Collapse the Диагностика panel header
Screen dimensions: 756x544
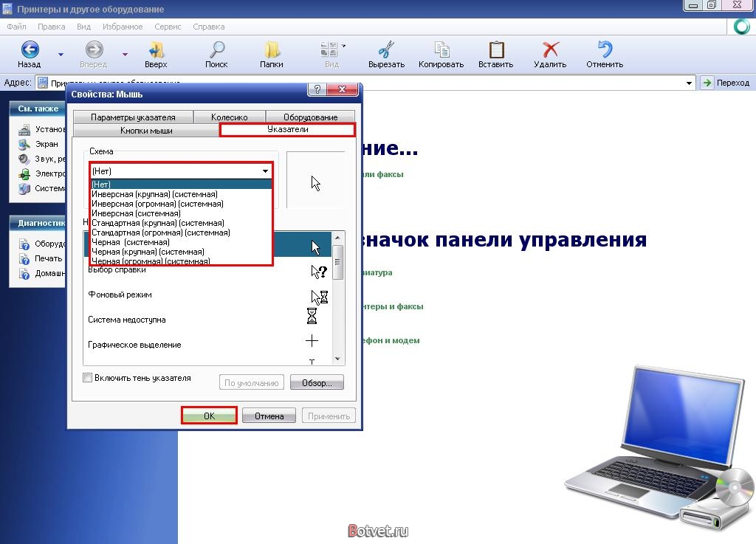click(38, 223)
